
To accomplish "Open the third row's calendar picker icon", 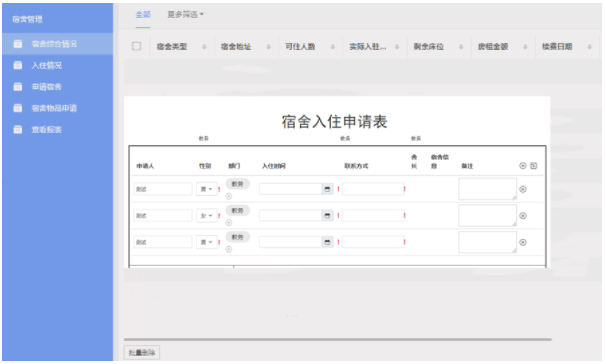I will pos(327,242).
